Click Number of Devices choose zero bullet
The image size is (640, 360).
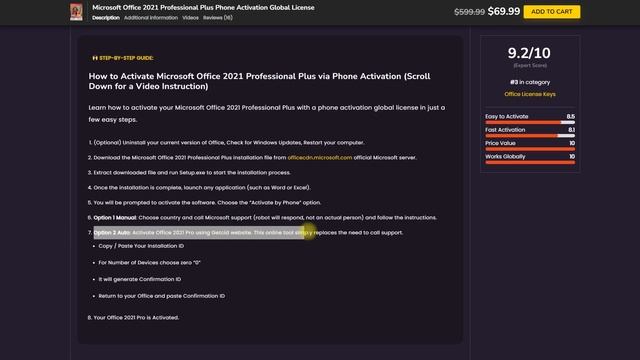149,263
